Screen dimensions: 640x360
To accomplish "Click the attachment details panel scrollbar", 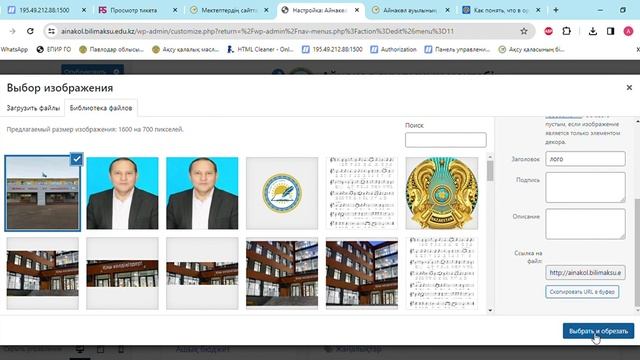I will pyautogui.click(x=637, y=254).
